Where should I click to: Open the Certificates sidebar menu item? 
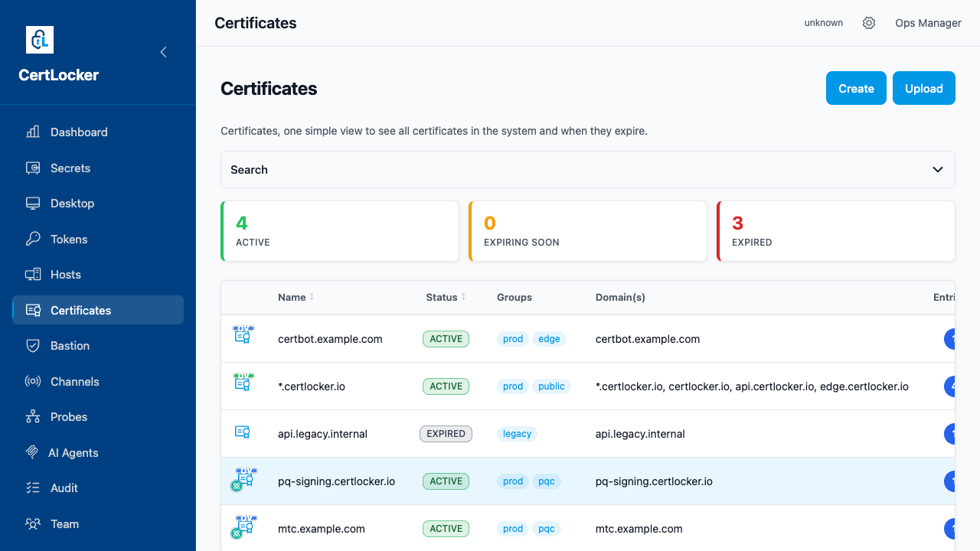click(98, 310)
